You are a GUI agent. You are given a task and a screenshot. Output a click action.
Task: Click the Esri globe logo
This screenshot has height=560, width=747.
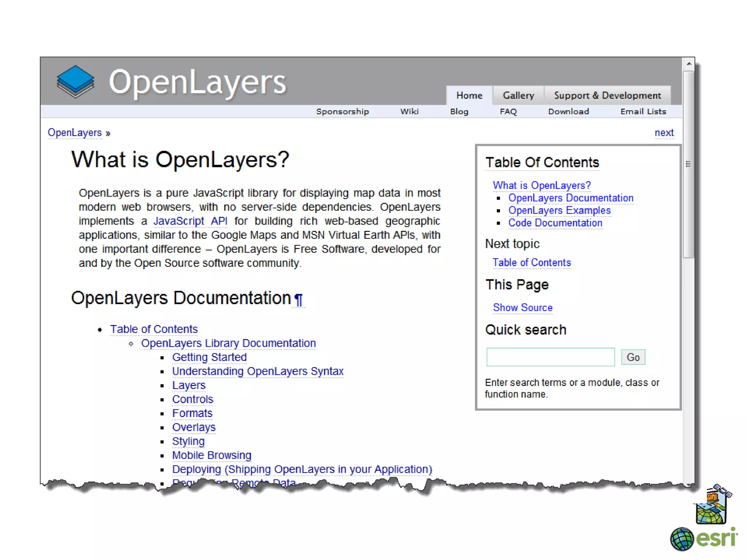(x=682, y=538)
